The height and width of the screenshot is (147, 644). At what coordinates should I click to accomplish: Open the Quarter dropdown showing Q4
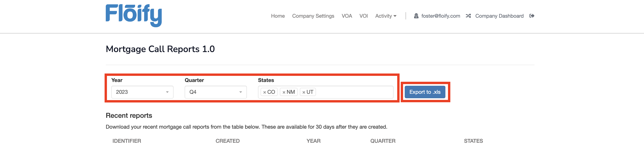[x=216, y=92]
